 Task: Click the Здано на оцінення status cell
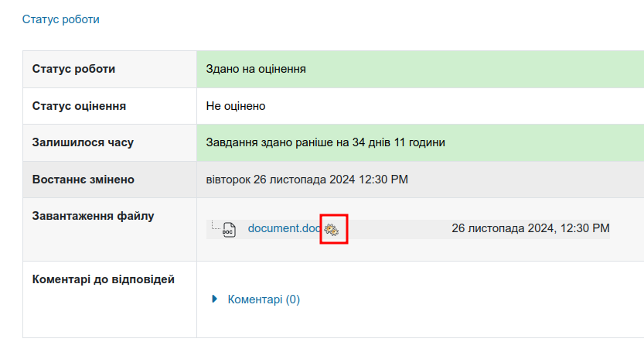[256, 69]
